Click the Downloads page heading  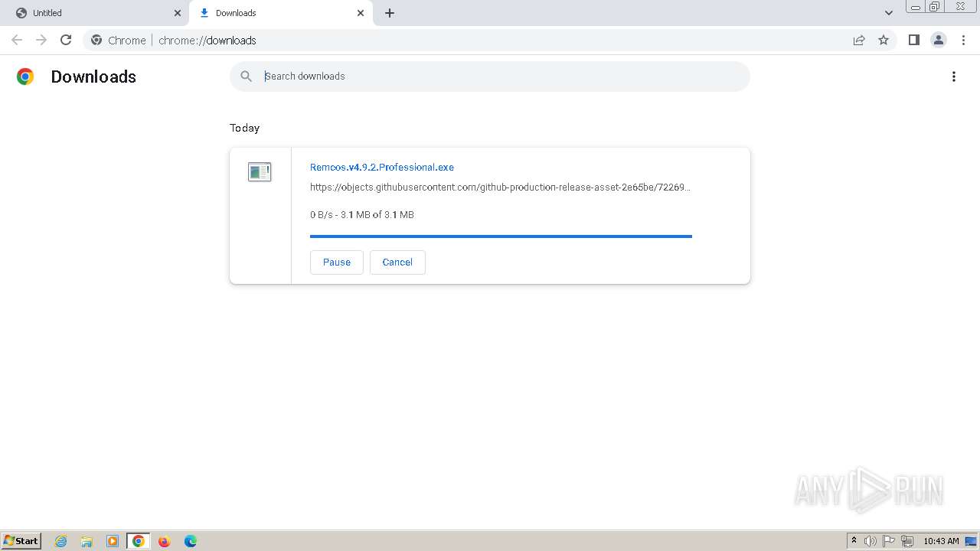pyautogui.click(x=93, y=77)
